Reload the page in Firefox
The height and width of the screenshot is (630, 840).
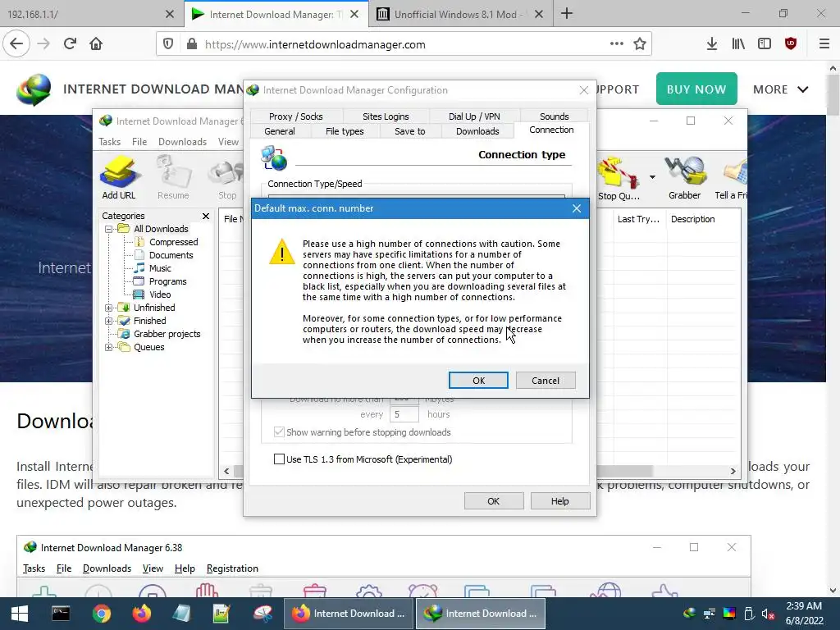point(70,44)
